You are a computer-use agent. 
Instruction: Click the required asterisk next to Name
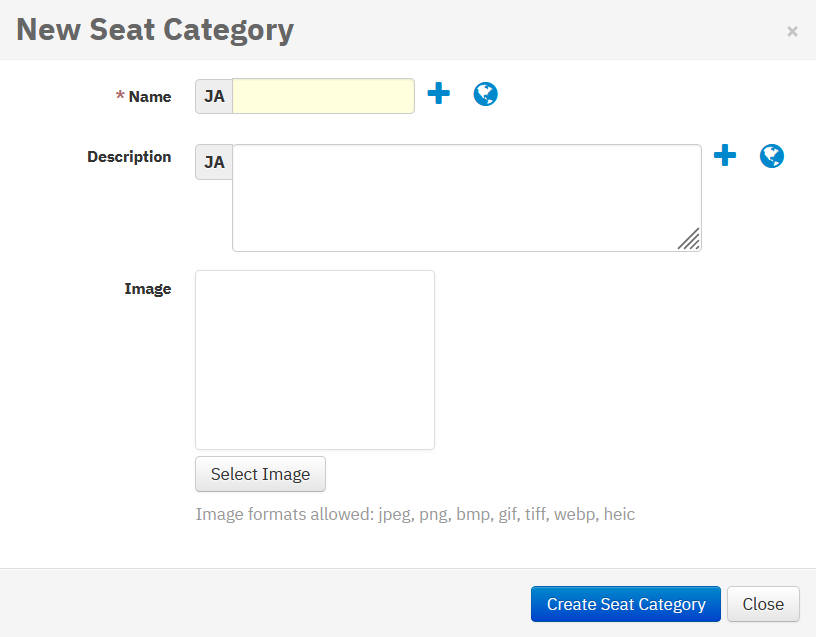120,97
